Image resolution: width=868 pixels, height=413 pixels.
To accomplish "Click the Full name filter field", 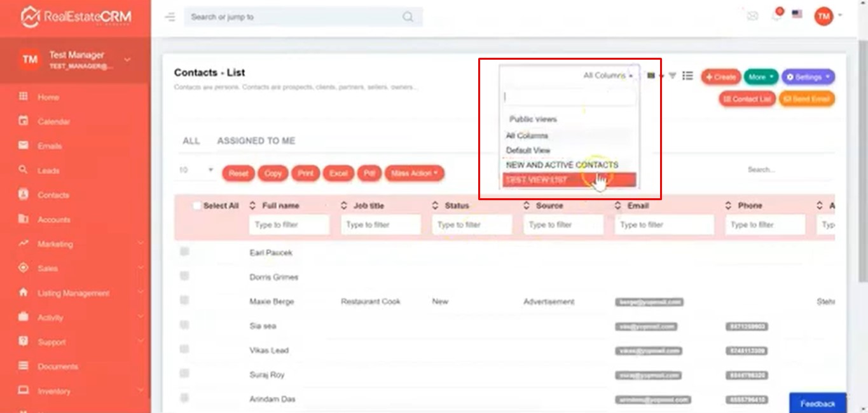I will point(289,225).
